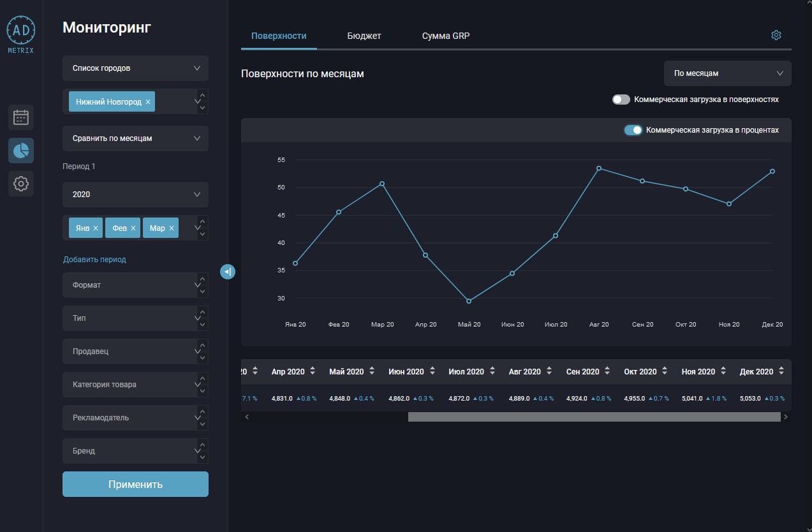Open chart settings gear at top right
Viewport: 812px width, 532px height.
coord(776,35)
